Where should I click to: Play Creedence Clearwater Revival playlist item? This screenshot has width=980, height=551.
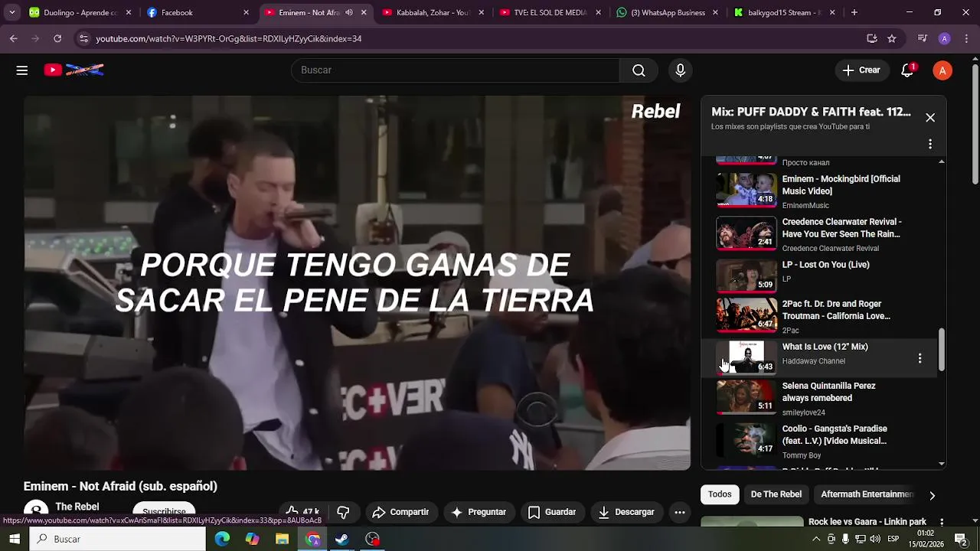click(819, 233)
